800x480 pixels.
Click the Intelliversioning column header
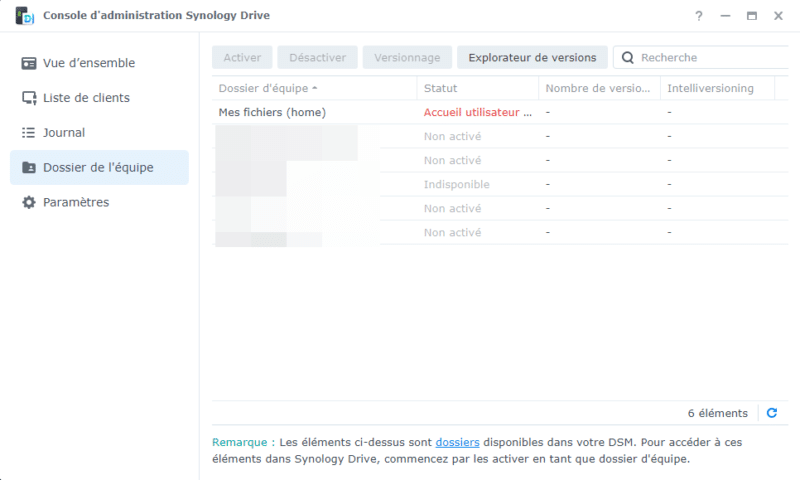coord(717,88)
